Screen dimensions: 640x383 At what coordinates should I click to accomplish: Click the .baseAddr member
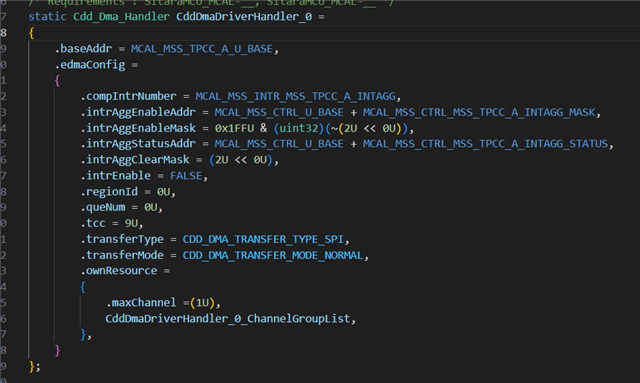pos(83,49)
